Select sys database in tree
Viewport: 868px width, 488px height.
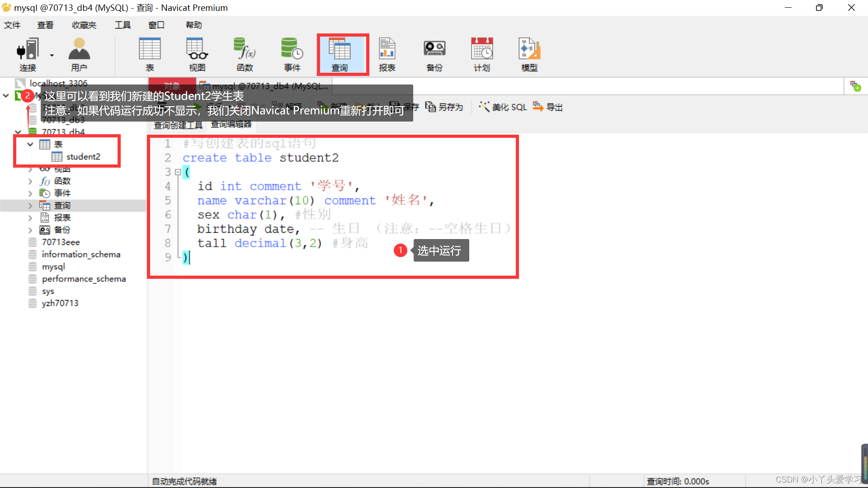pos(48,291)
